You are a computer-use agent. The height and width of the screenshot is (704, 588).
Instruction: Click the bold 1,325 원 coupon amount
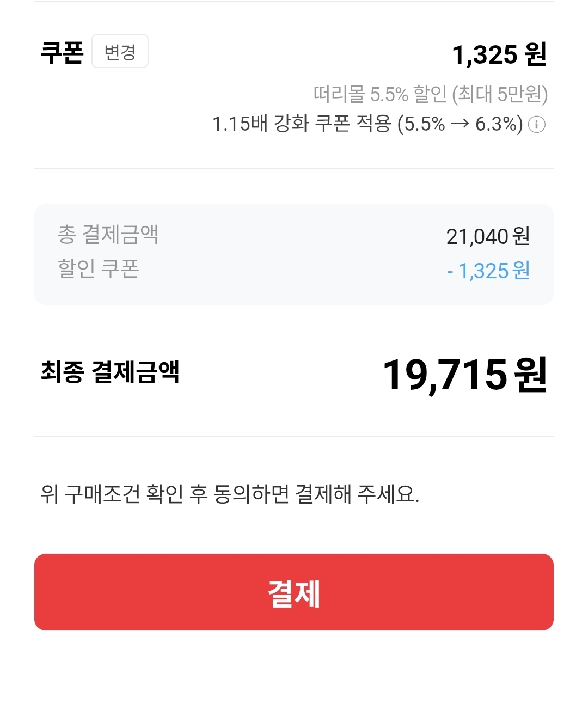click(x=499, y=54)
